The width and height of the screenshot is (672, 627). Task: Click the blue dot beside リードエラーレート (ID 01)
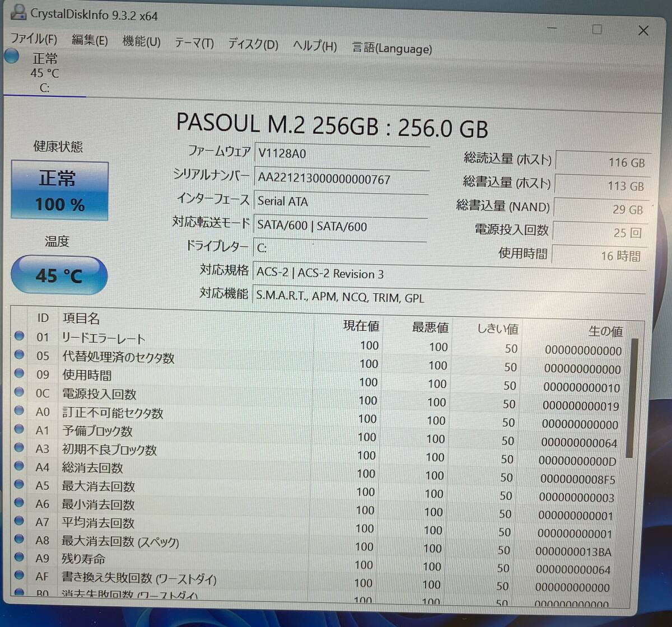coord(20,335)
